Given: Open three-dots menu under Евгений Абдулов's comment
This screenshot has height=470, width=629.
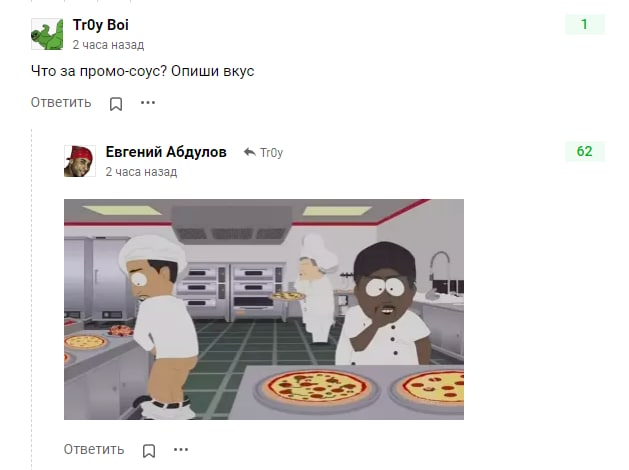Looking at the screenshot, I should coord(181,450).
